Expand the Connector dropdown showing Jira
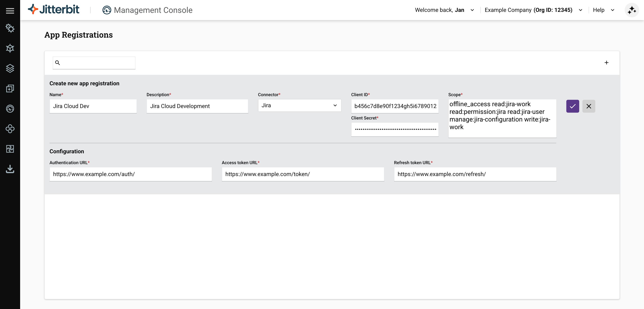644x309 pixels. (x=299, y=105)
